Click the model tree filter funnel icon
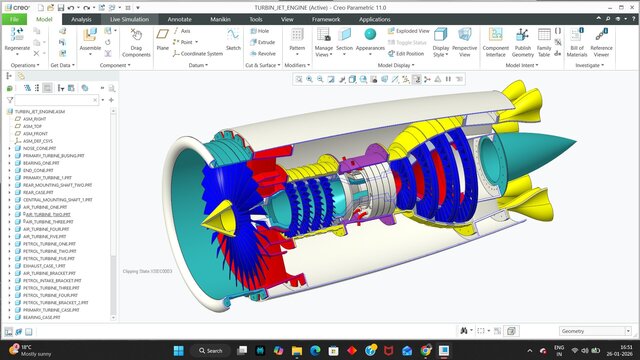Screen dimensions: 640x360 tap(10, 100)
